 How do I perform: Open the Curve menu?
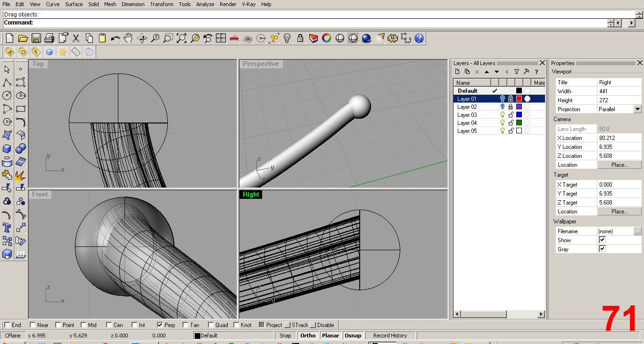(53, 4)
